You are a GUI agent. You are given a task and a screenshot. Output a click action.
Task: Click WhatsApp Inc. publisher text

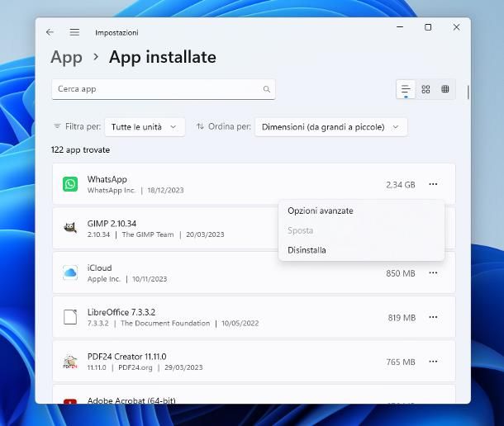pos(112,190)
